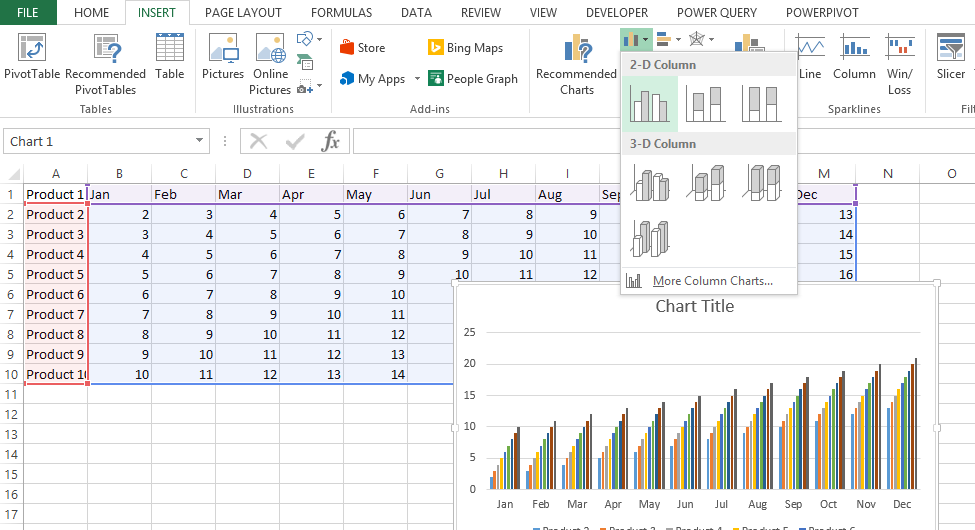Image resolution: width=975 pixels, height=530 pixels.
Task: Choose 2-D Clustered Column chart
Action: (649, 104)
